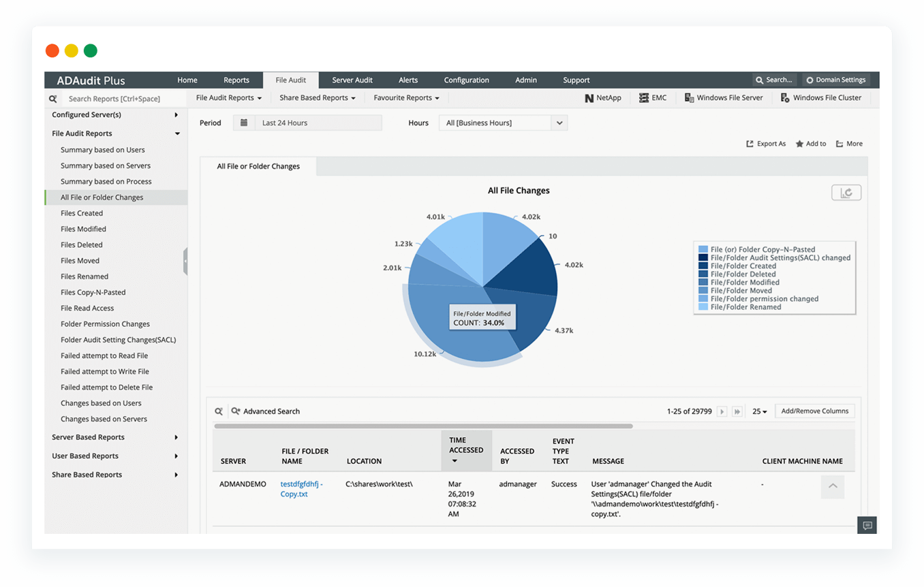924x587 pixels.
Task: Click the Add to favorites star icon
Action: (800, 144)
